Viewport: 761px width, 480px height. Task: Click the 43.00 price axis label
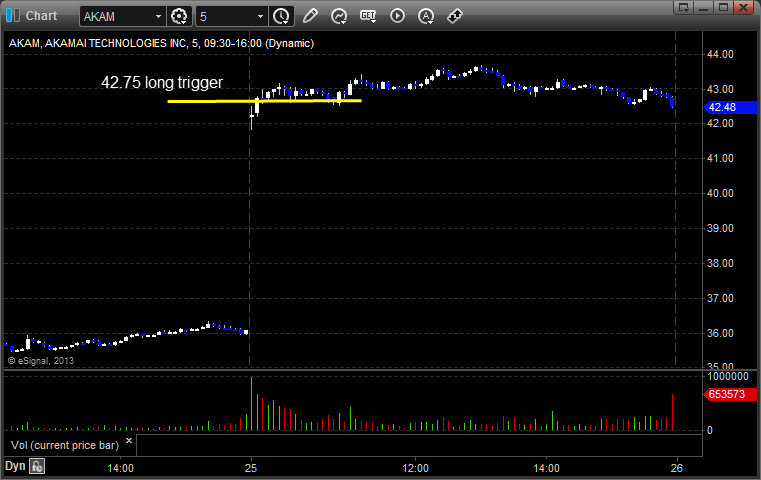[x=720, y=89]
